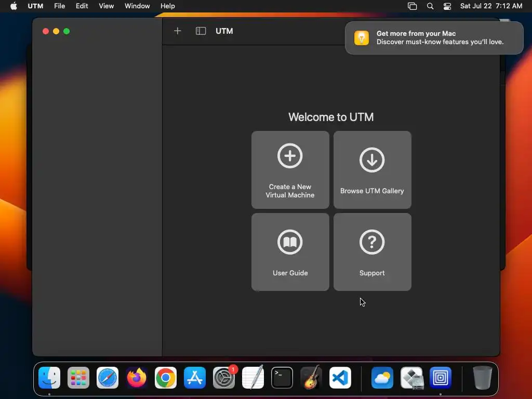Open TextEdit from the Dock
The height and width of the screenshot is (399, 532).
(x=253, y=378)
